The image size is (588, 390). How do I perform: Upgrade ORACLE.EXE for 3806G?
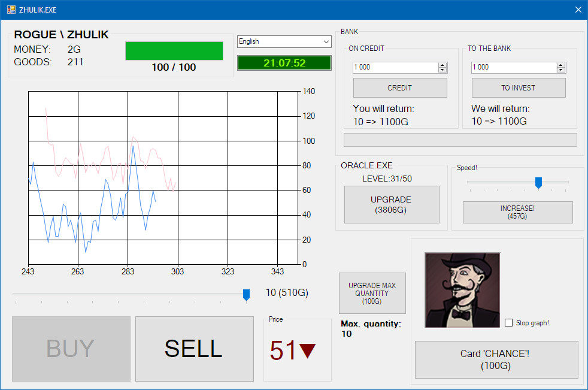tap(392, 204)
